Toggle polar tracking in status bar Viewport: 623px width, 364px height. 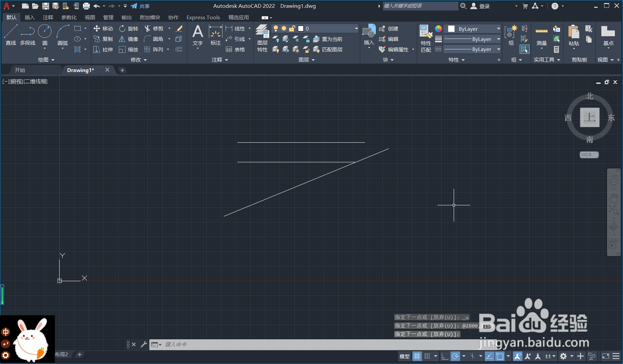click(x=455, y=356)
